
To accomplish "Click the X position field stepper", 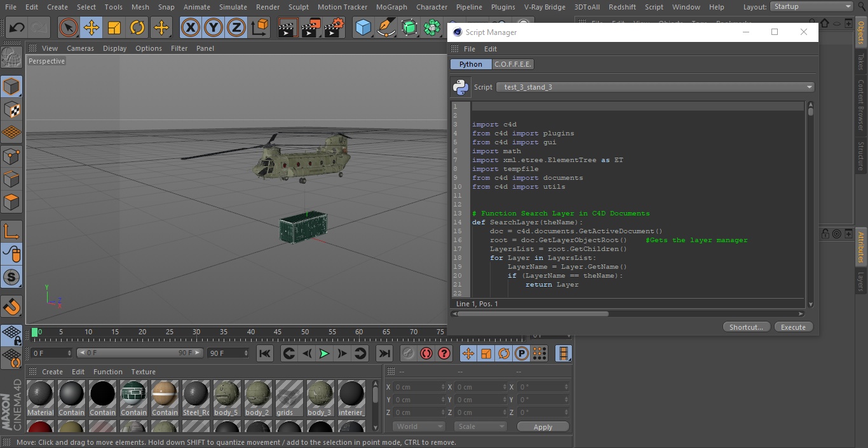I will tap(442, 387).
